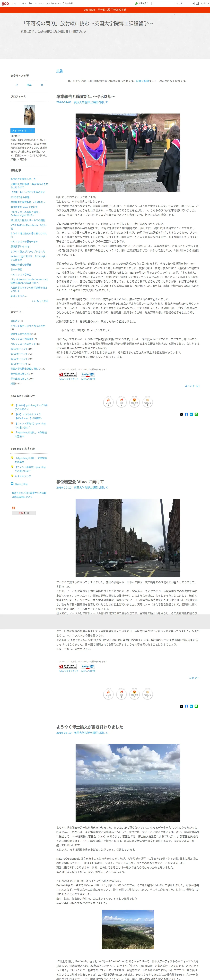Viewport: 210px width, 980px height.
Task: Click the フォローする follow button
Action: (22, 131)
